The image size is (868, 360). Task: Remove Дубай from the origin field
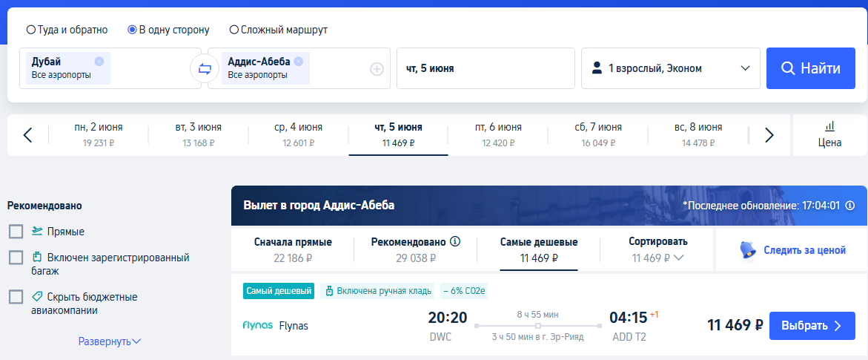point(99,62)
